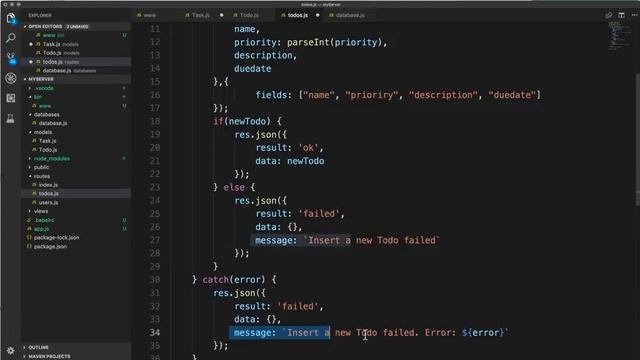Open database.js under databases folder
Screen dimensions: 640x360
(53, 123)
